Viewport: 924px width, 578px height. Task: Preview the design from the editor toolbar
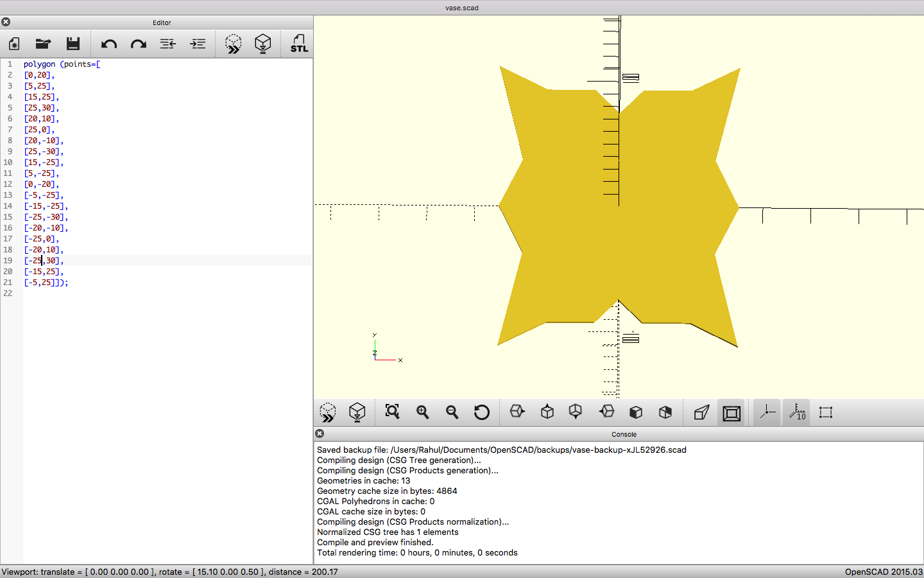pos(234,44)
